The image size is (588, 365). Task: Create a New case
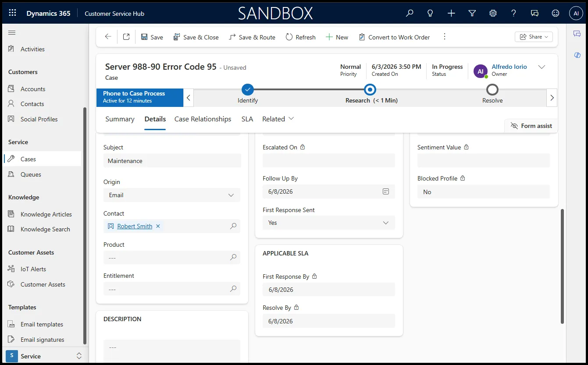pos(337,37)
